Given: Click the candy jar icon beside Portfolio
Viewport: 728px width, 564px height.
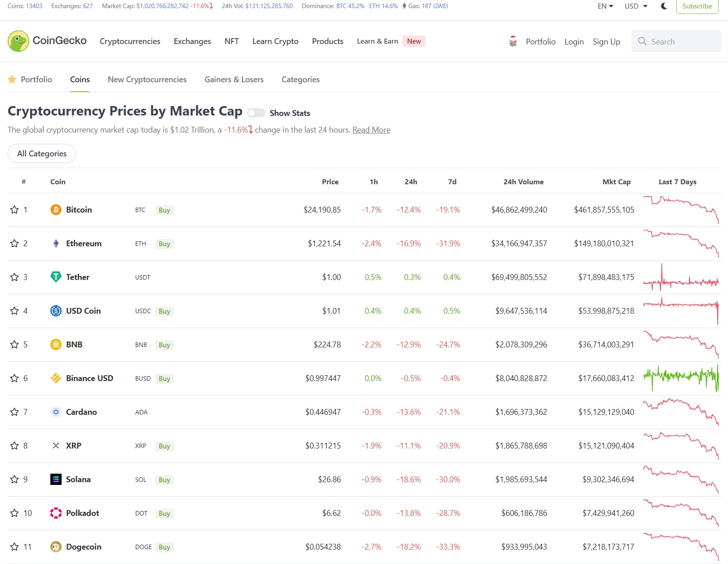Looking at the screenshot, I should (x=513, y=41).
